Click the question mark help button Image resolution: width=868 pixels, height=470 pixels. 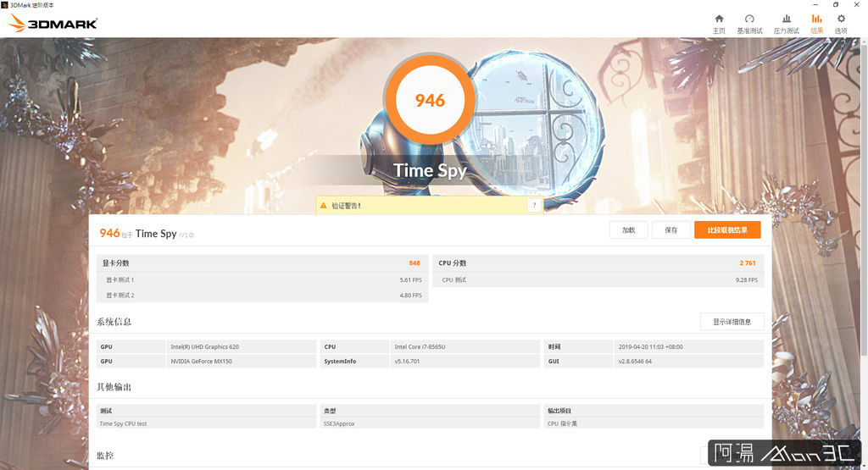click(534, 205)
